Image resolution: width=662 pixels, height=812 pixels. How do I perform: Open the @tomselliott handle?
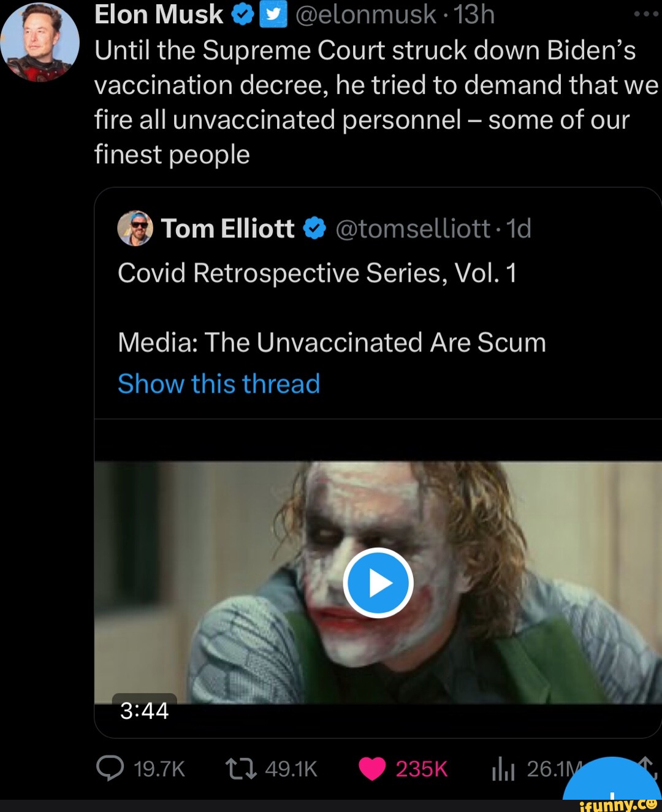[x=413, y=229]
